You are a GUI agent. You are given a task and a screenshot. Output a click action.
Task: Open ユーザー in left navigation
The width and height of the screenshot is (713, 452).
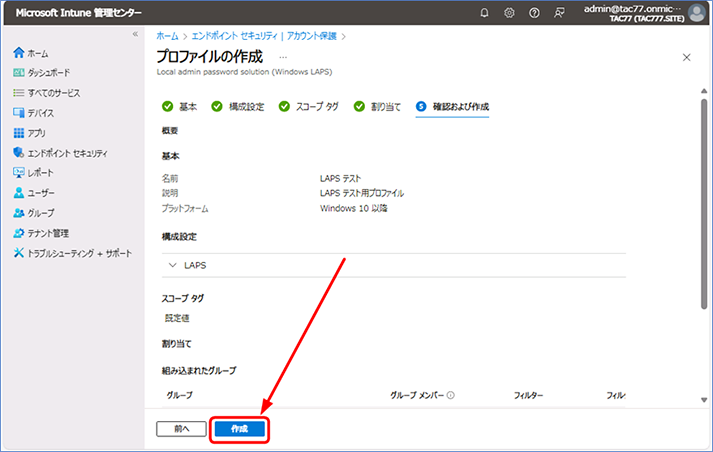[x=41, y=193]
